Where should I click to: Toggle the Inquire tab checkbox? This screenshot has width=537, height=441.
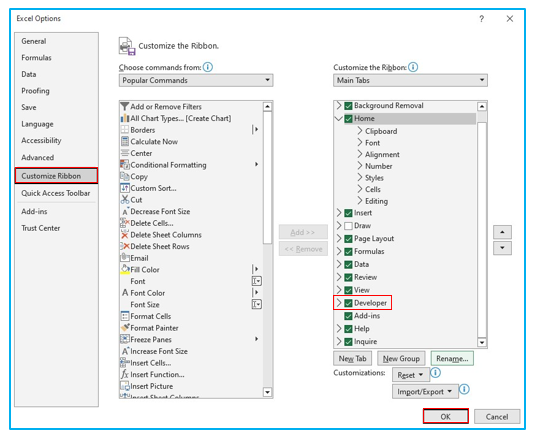(x=348, y=342)
